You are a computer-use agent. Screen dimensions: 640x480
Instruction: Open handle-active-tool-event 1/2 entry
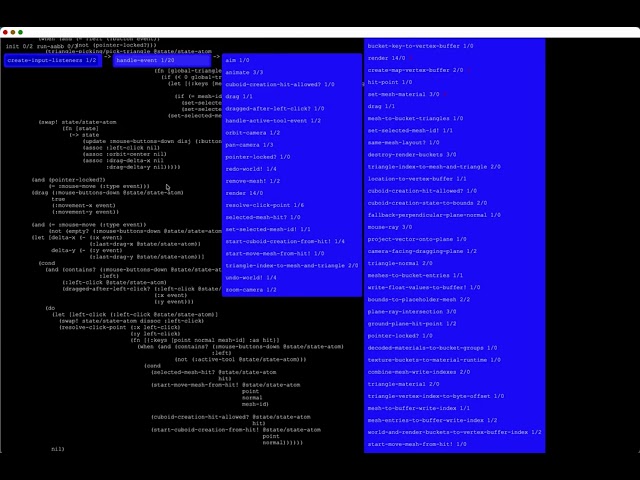273,121
